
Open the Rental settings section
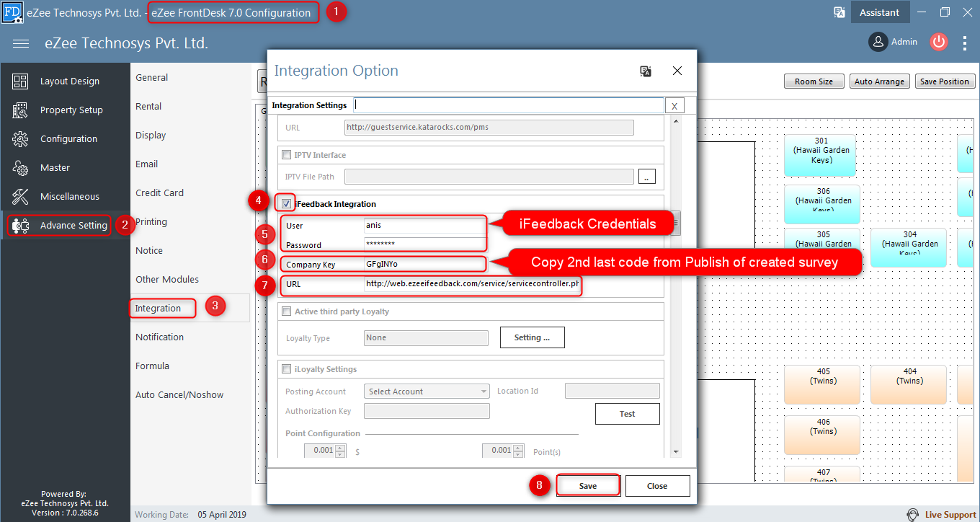tap(148, 106)
